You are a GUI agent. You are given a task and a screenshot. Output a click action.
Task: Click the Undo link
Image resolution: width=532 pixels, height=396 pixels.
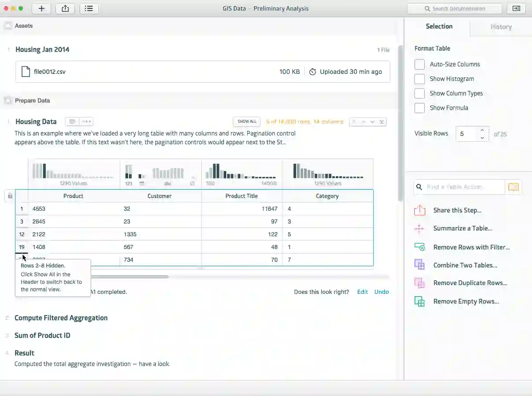(382, 292)
